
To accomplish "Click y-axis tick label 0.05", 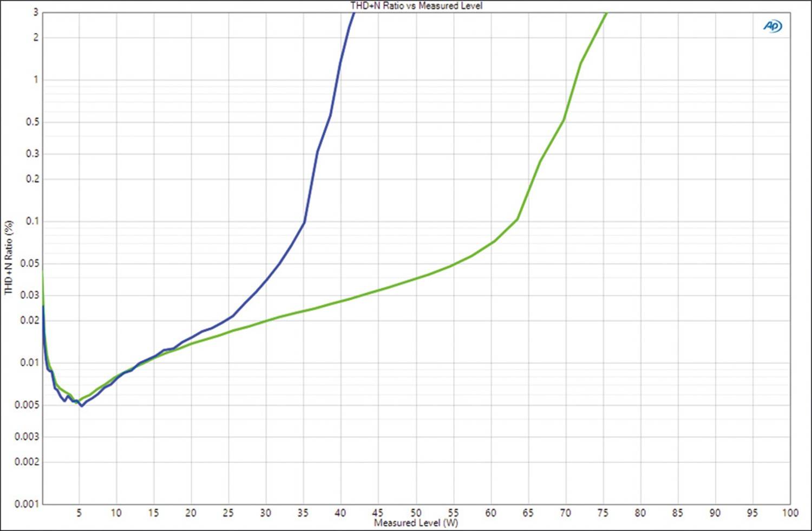I will 29,263.
